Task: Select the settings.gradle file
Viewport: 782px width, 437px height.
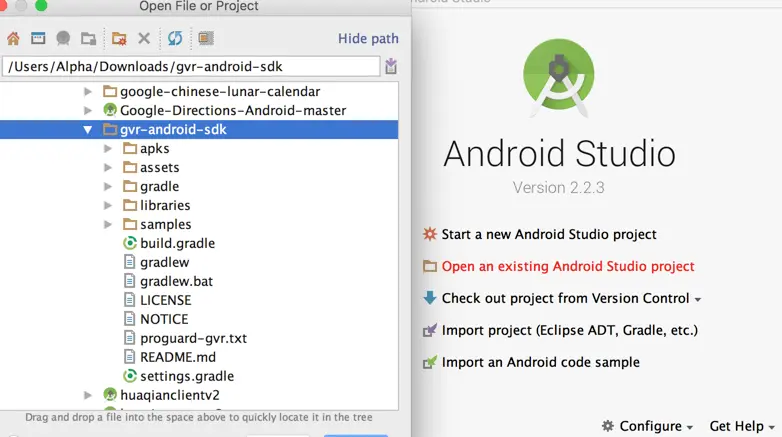Action: (x=187, y=376)
